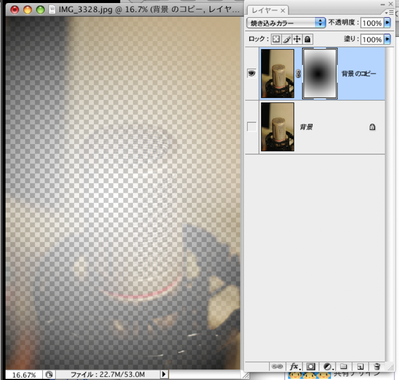
Task: Open the fx layer style menu
Action: pyautogui.click(x=294, y=366)
